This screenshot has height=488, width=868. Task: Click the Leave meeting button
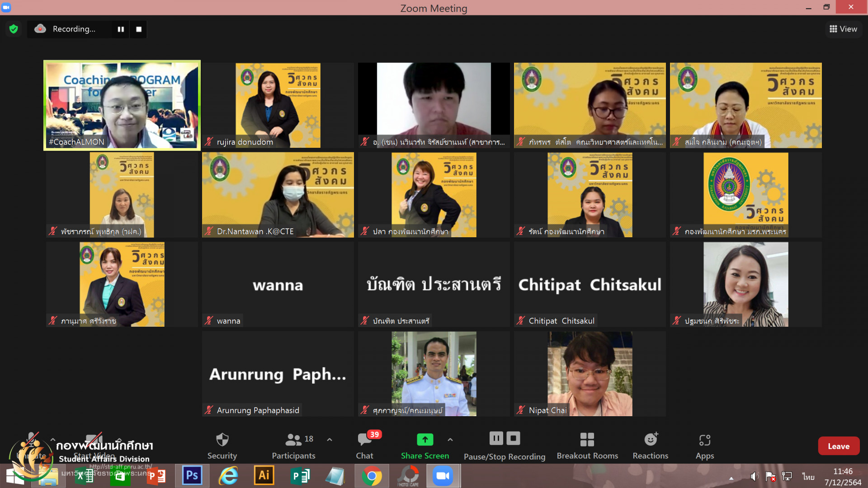838,446
